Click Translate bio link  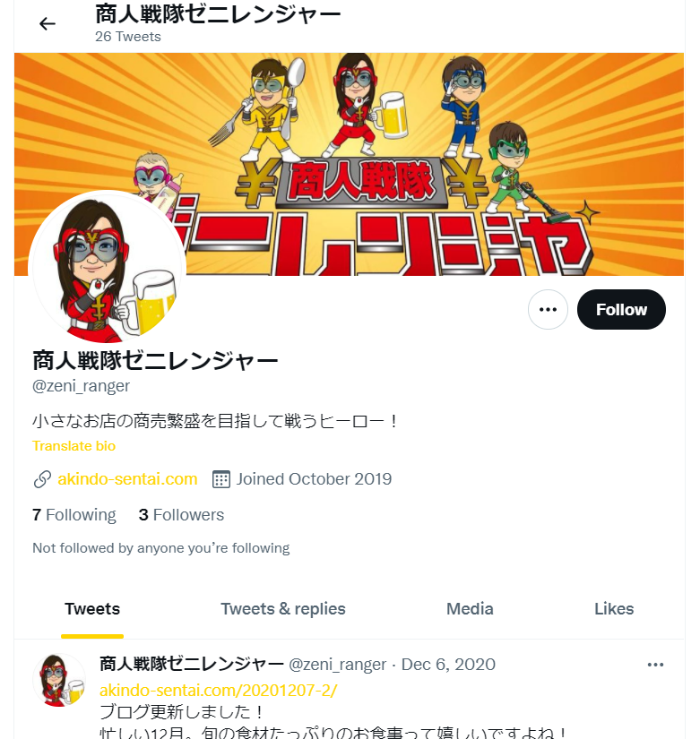tap(74, 446)
